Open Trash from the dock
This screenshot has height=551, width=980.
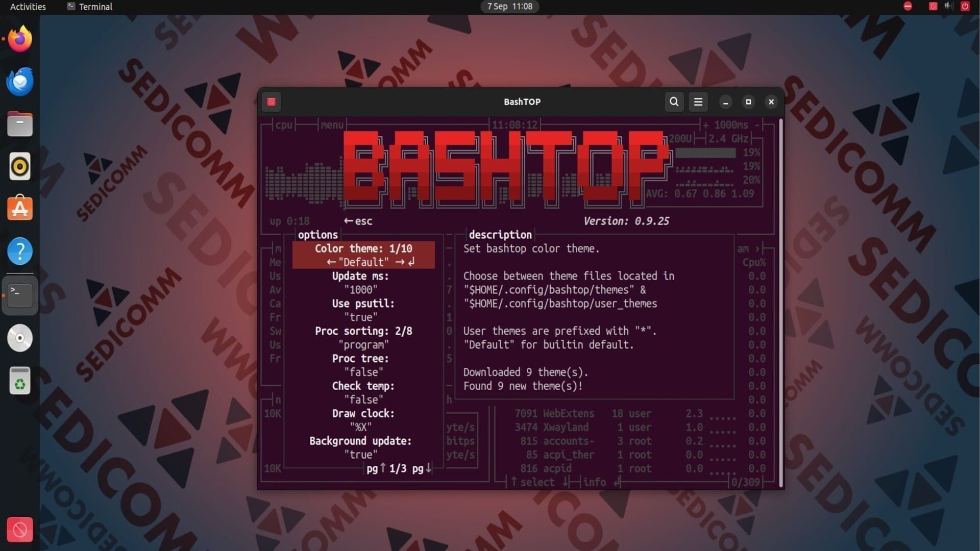click(x=20, y=381)
